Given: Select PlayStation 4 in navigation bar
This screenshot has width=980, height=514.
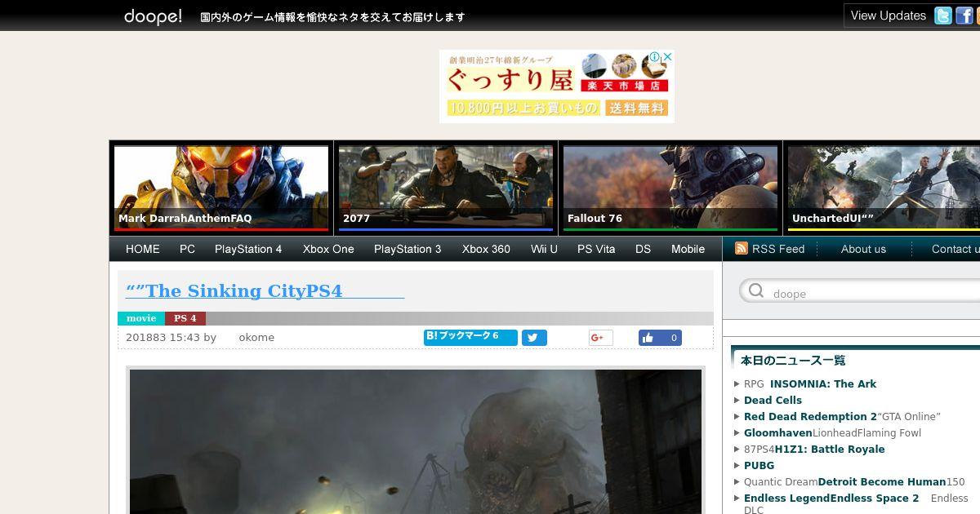Looking at the screenshot, I should pos(248,249).
